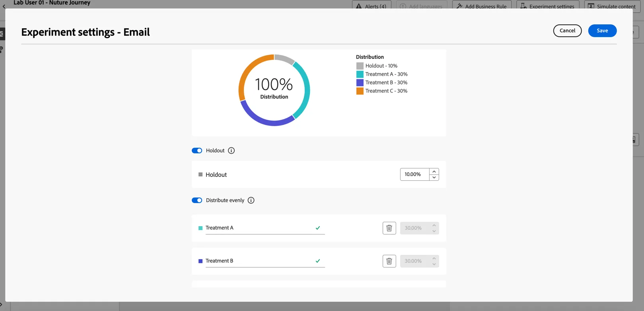The width and height of the screenshot is (644, 311).
Task: Click the Alerts warning icon
Action: (359, 6)
